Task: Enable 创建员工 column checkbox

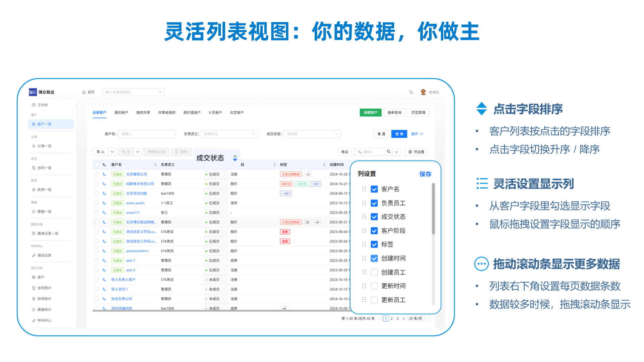Action: (x=374, y=272)
